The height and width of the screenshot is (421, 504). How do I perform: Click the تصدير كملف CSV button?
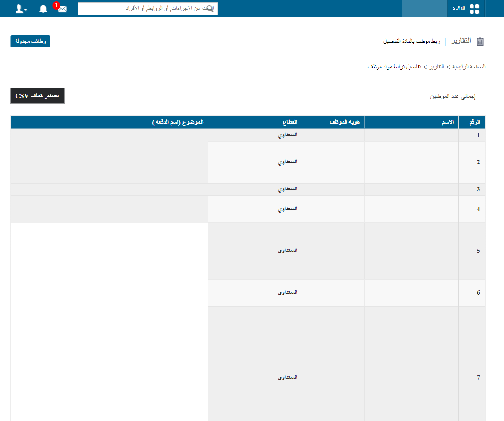37,96
